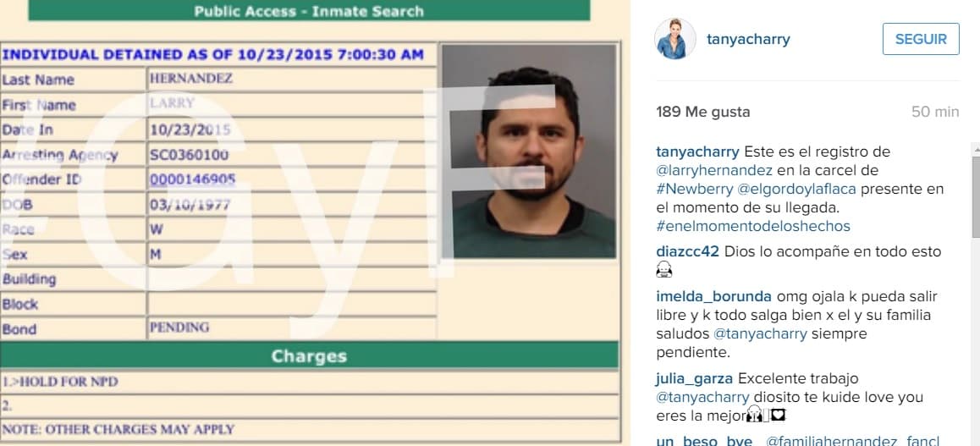980x446 pixels.
Task: Click the inmate mugshot photo
Action: pyautogui.click(x=529, y=151)
